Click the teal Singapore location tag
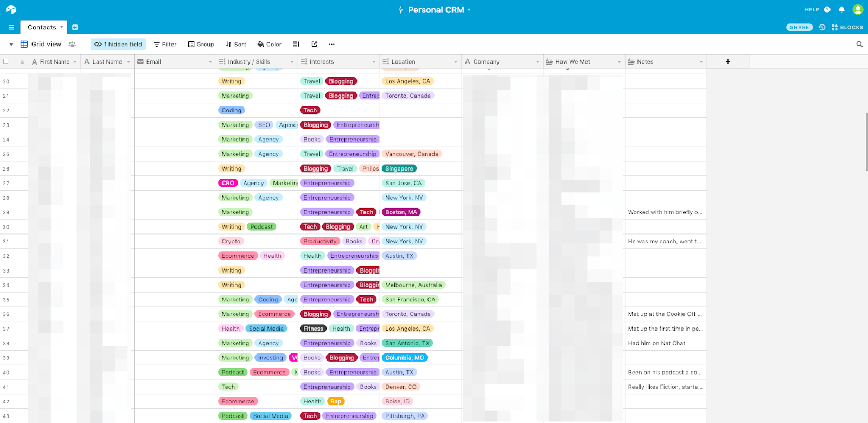Image resolution: width=868 pixels, height=423 pixels. (x=399, y=168)
